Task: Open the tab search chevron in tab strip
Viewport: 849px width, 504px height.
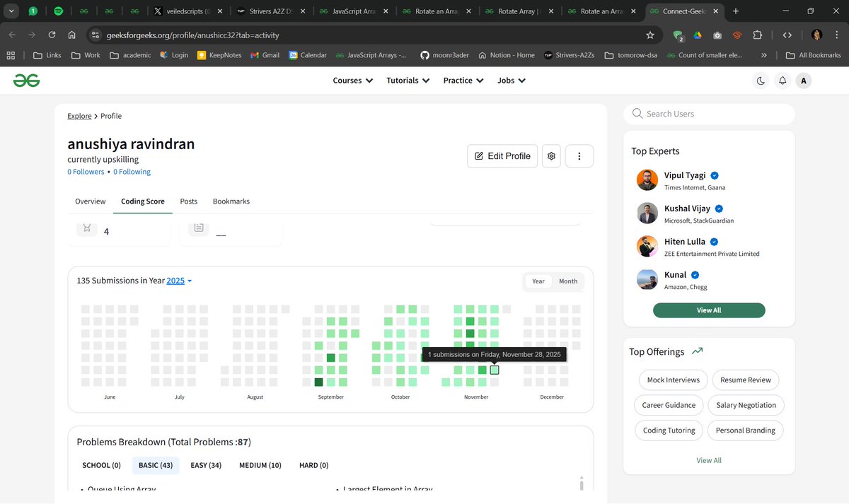Action: 12,11
